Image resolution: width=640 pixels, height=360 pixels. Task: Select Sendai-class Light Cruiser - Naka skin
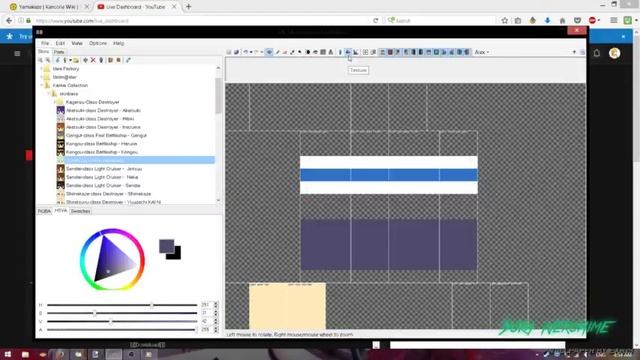point(102,177)
